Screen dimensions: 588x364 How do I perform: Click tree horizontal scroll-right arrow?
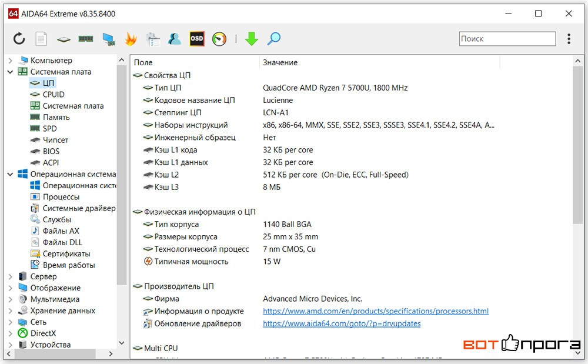111,353
